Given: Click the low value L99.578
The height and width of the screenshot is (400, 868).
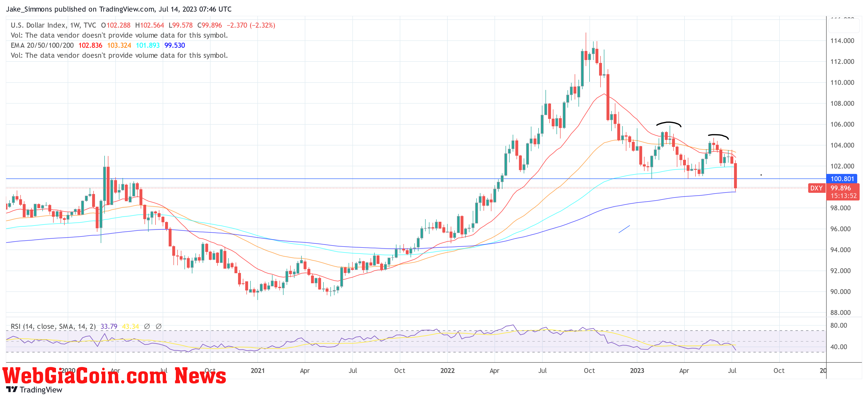Looking at the screenshot, I should click(181, 25).
